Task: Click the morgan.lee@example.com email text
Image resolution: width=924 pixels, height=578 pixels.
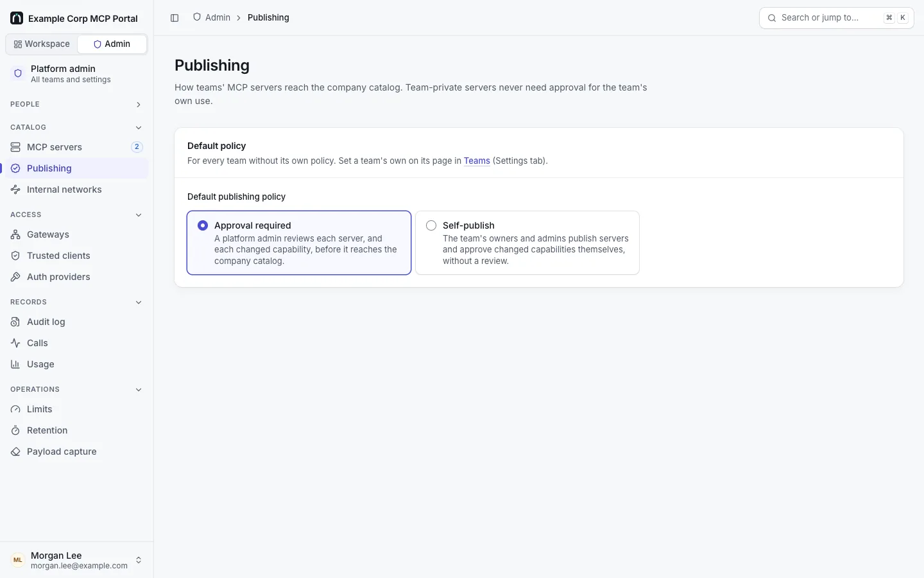Action: pos(79,566)
